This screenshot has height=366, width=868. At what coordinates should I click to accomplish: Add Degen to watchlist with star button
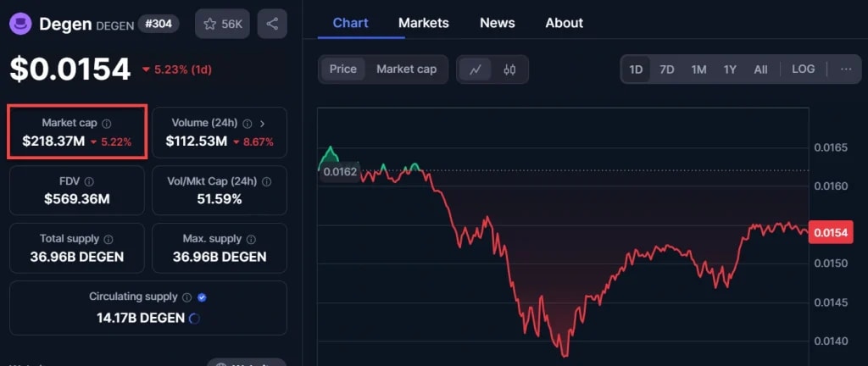click(x=222, y=24)
